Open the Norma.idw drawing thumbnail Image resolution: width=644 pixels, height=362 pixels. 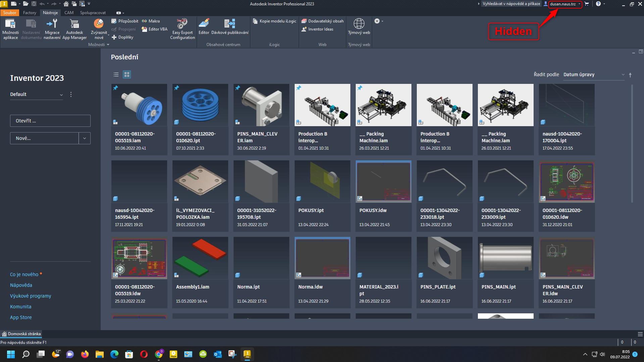[322, 258]
